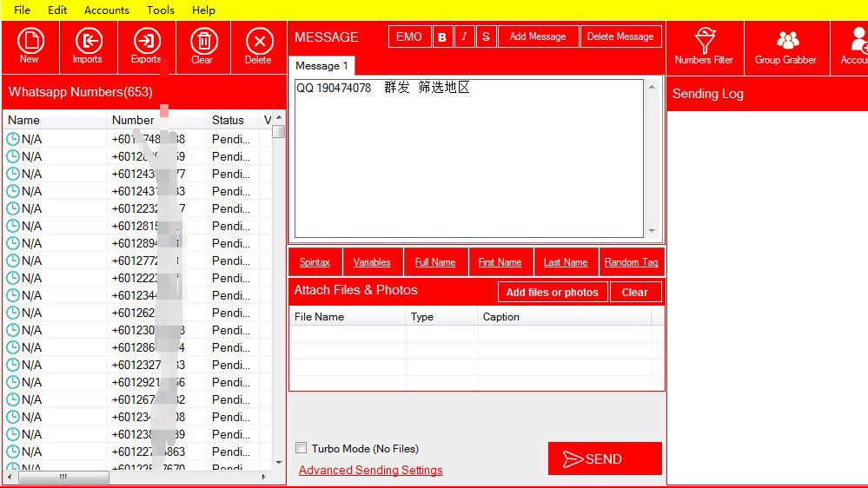
Task: Click Add files or photos button
Action: pos(552,292)
